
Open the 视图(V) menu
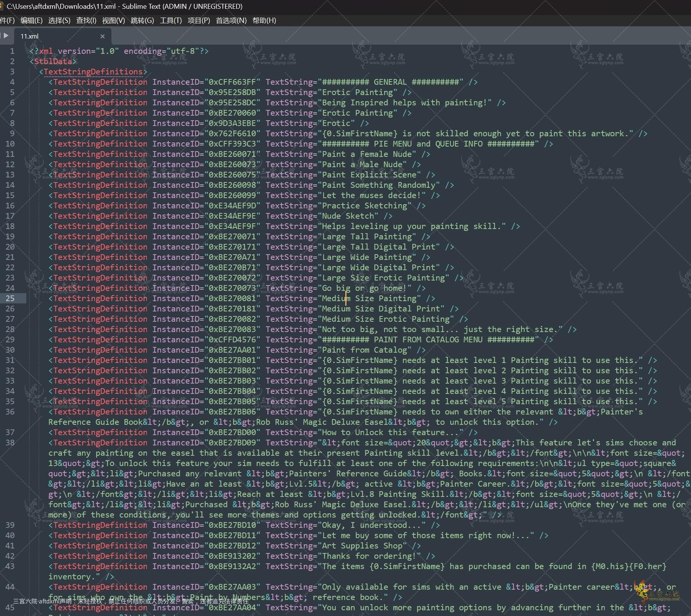pyautogui.click(x=113, y=21)
